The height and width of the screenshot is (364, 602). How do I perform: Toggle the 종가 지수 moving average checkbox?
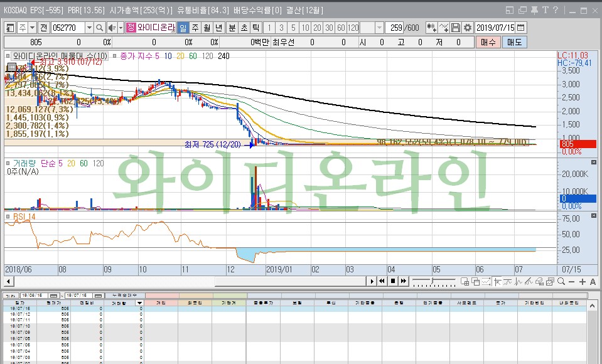[114, 56]
